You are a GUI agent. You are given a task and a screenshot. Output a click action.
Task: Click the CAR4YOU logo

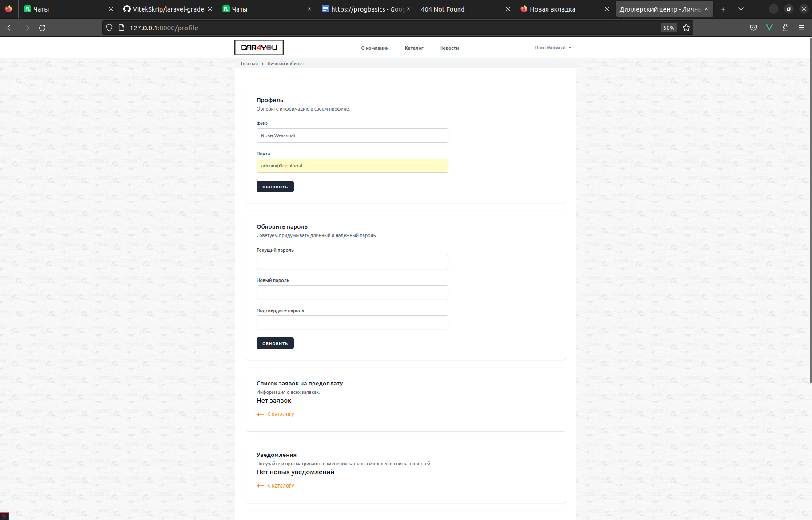coord(259,48)
